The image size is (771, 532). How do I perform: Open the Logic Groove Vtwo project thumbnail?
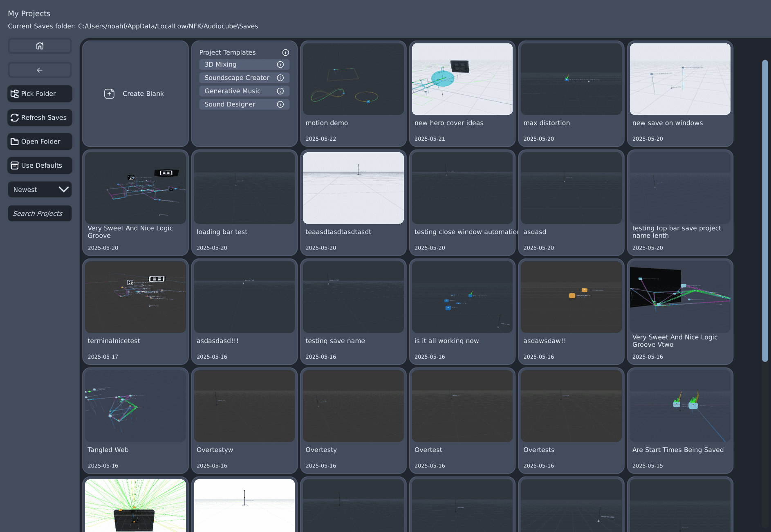(x=680, y=297)
